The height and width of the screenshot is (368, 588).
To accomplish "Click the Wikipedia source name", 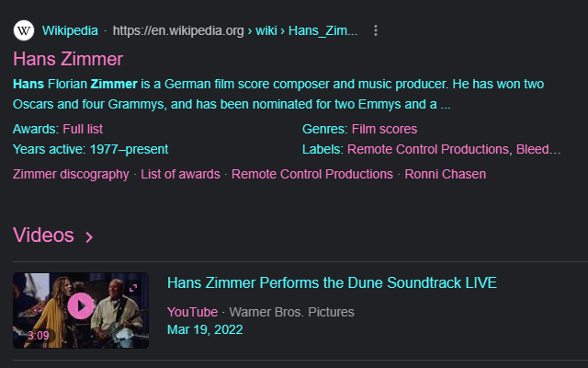I will [x=70, y=30].
